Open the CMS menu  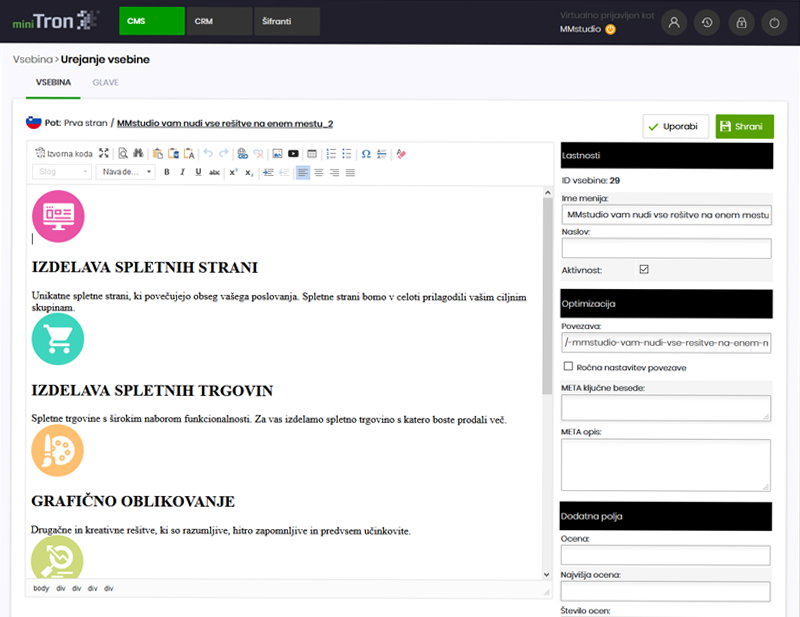(x=152, y=21)
